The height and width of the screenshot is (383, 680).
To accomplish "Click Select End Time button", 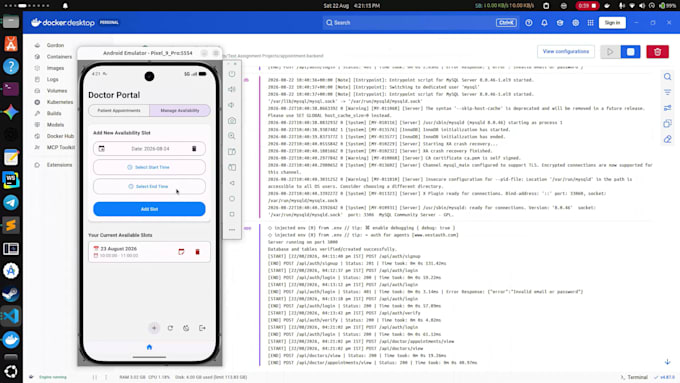I will [149, 187].
